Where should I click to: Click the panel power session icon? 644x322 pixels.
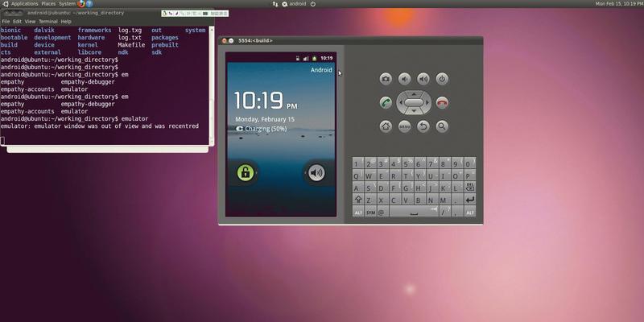coord(313,4)
